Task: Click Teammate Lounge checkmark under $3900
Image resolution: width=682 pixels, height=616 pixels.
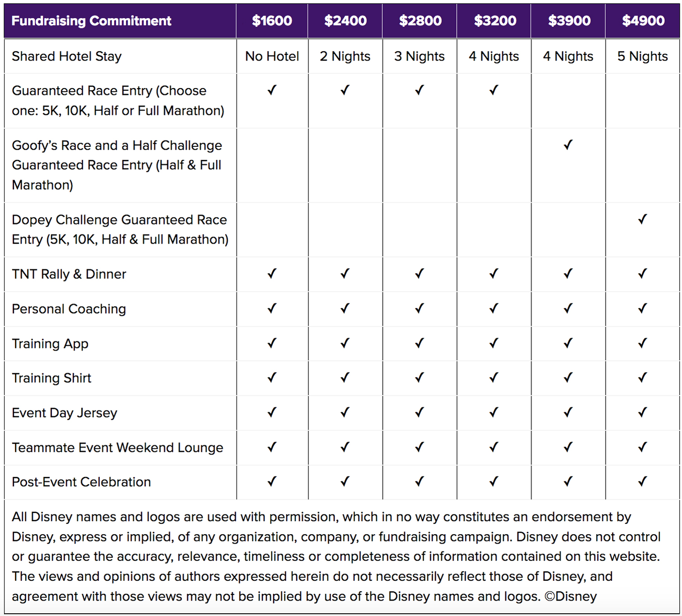Action: point(568,447)
